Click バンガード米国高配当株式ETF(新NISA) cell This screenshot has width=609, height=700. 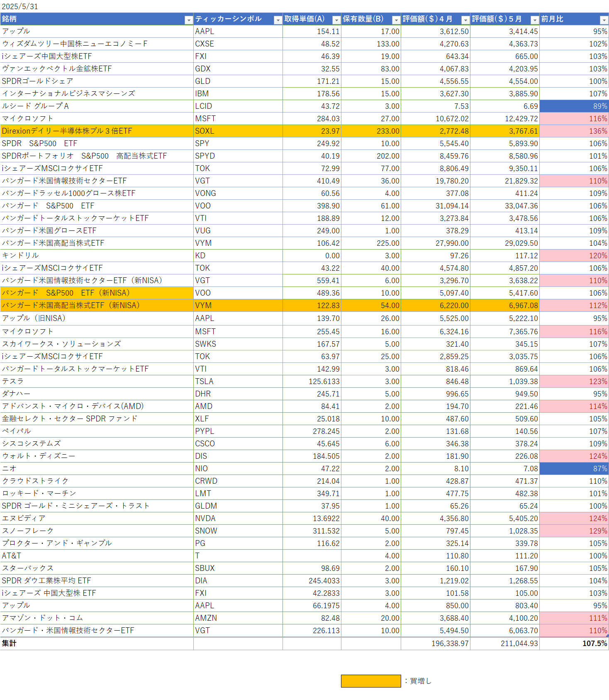97,305
